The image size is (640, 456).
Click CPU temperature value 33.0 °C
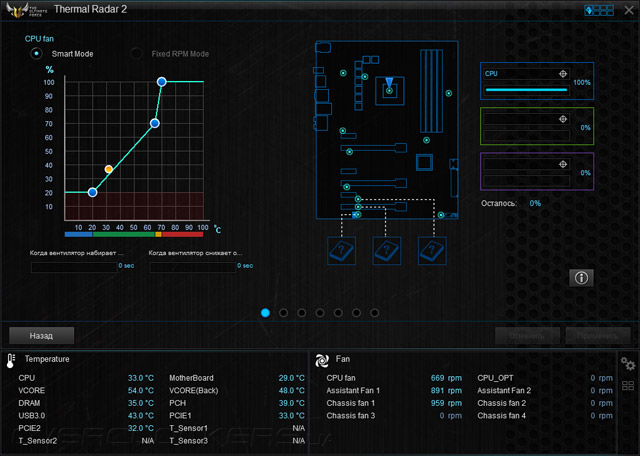[141, 378]
